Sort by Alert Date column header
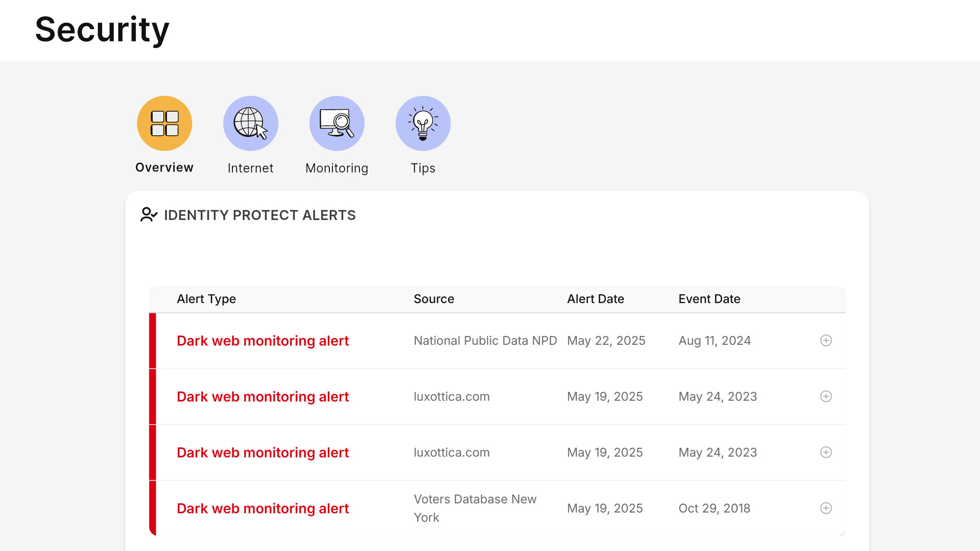Screen dimensions: 980x551 [595, 299]
